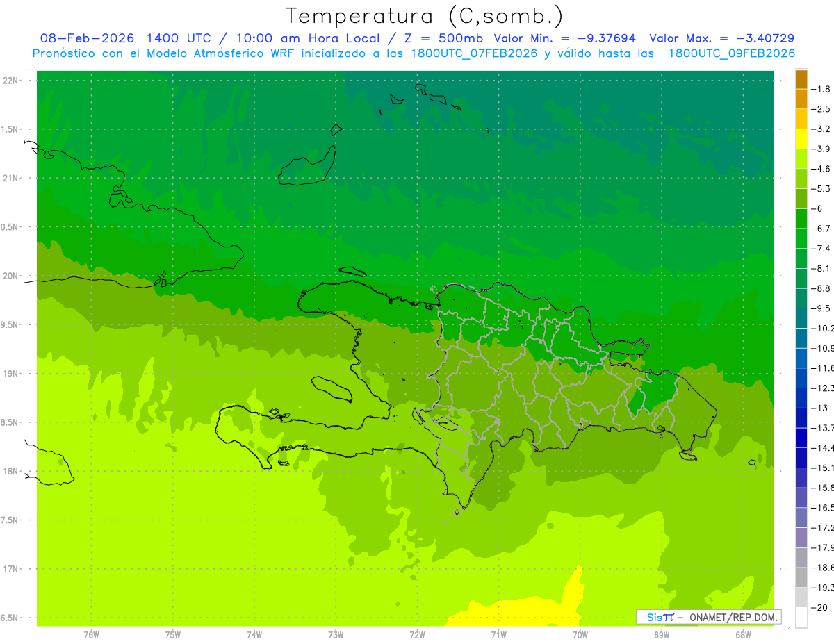The width and height of the screenshot is (834, 644).
Task: Click the "17N" latitude label
Action: (11, 569)
